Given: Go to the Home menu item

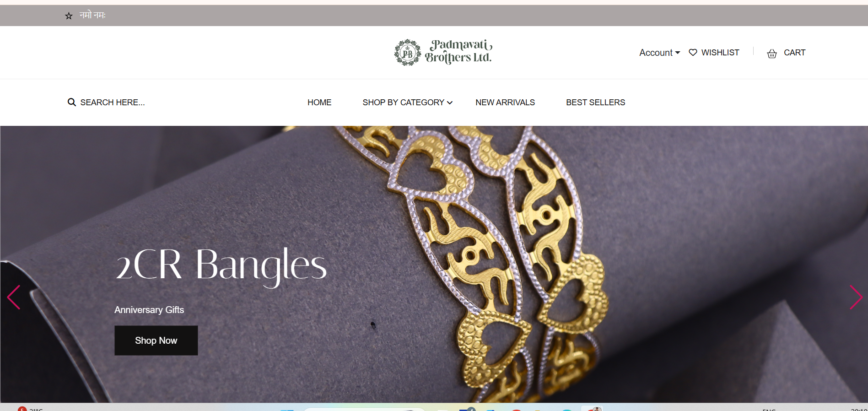Looking at the screenshot, I should (x=319, y=103).
